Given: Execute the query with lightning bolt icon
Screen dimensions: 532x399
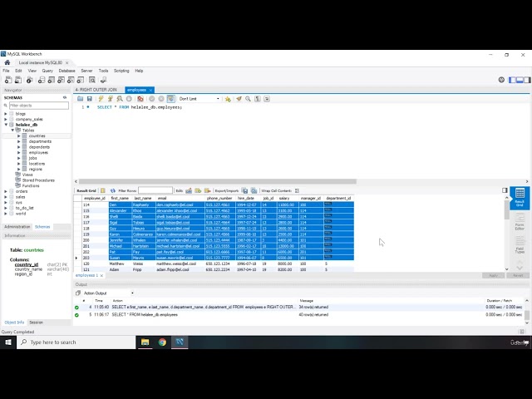Looking at the screenshot, I should 101,99.
